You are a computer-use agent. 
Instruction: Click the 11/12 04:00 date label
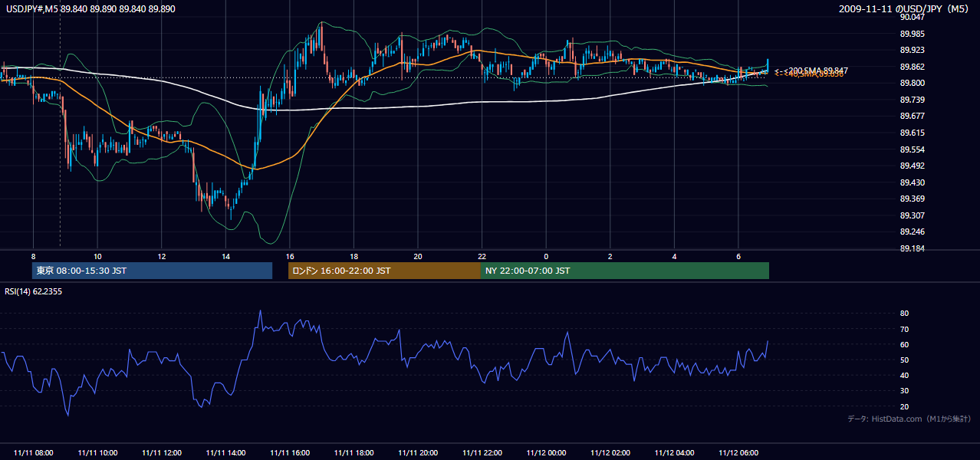(x=674, y=453)
